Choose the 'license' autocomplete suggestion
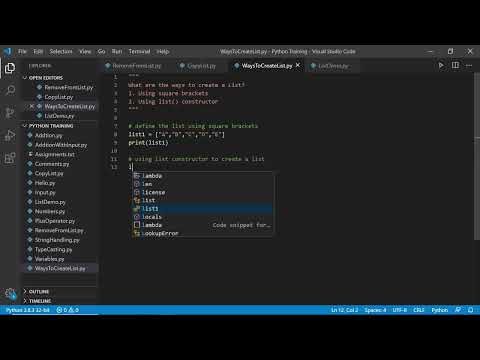Image resolution: width=480 pixels, height=360 pixels. tap(202, 192)
